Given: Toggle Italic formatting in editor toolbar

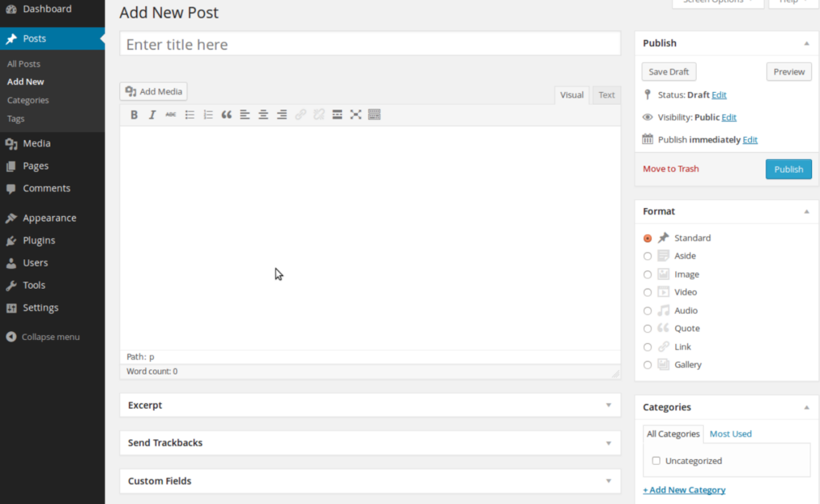Looking at the screenshot, I should (152, 115).
